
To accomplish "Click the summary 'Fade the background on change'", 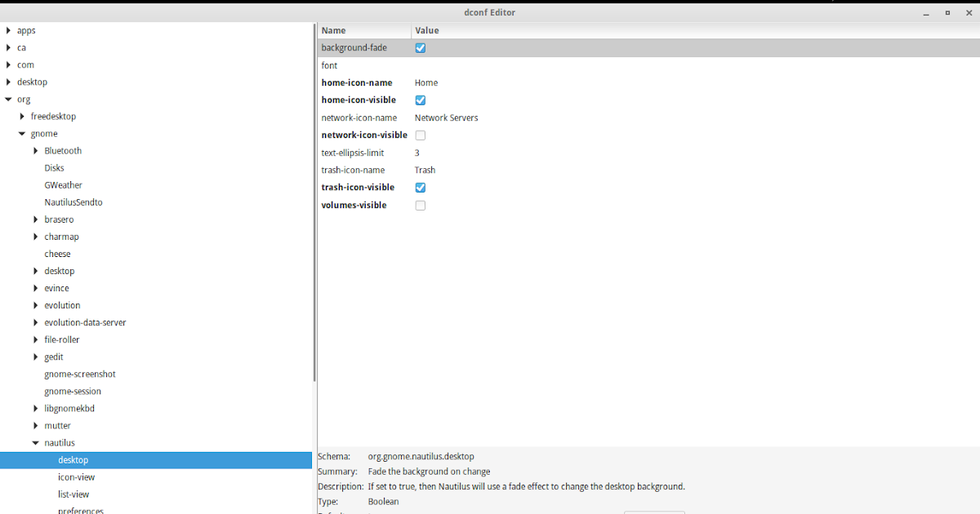I will pos(430,472).
